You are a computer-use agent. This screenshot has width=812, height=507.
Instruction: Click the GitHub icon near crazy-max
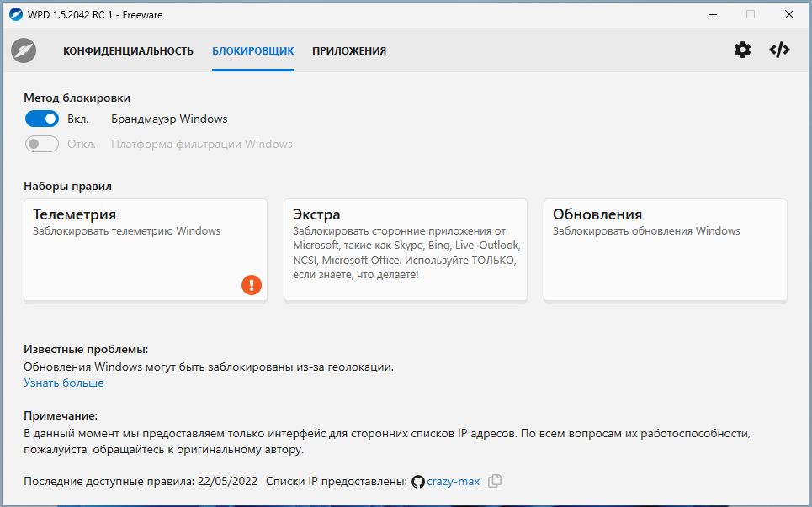(418, 482)
